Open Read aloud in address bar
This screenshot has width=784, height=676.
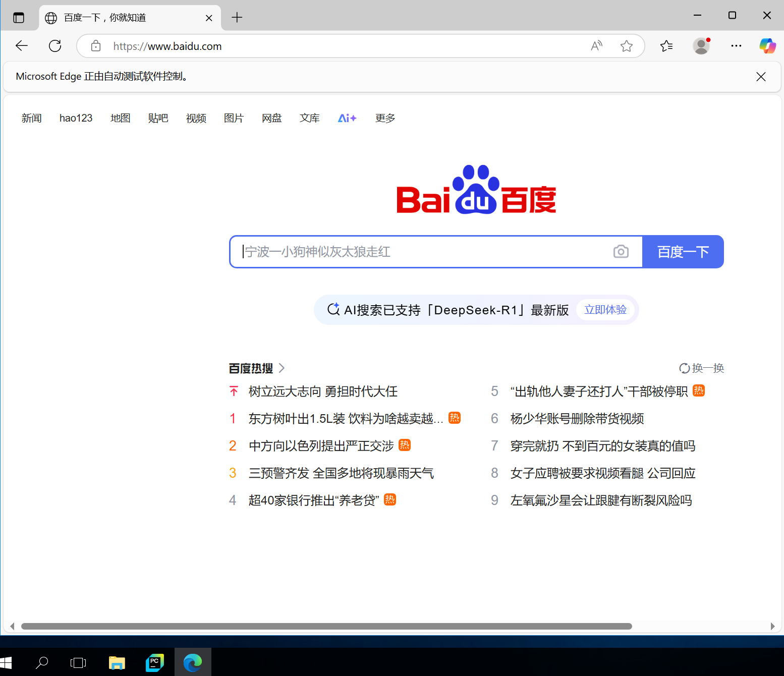click(596, 46)
